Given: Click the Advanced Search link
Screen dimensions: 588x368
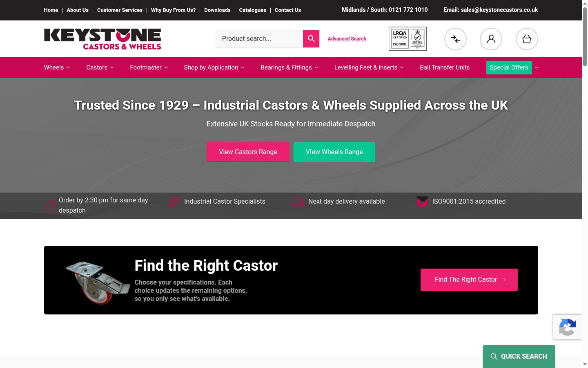Looking at the screenshot, I should 347,39.
